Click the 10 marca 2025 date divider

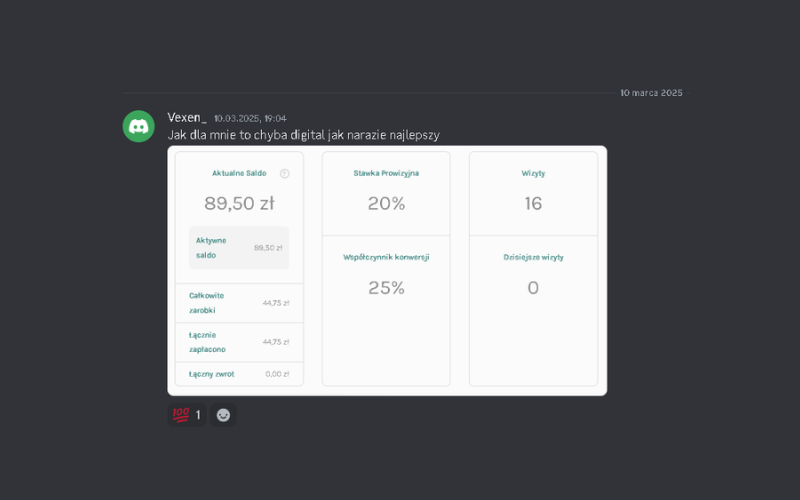[x=651, y=93]
